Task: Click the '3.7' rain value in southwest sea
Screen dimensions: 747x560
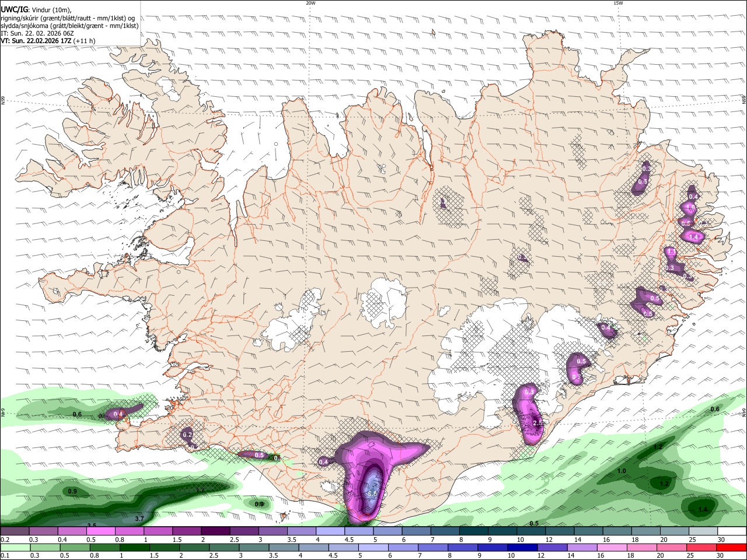Action: [139, 519]
